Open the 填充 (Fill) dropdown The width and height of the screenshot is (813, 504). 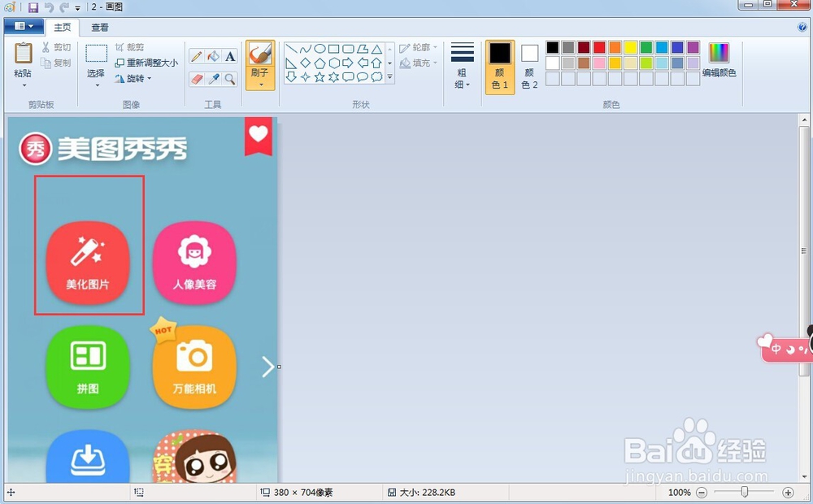(419, 63)
